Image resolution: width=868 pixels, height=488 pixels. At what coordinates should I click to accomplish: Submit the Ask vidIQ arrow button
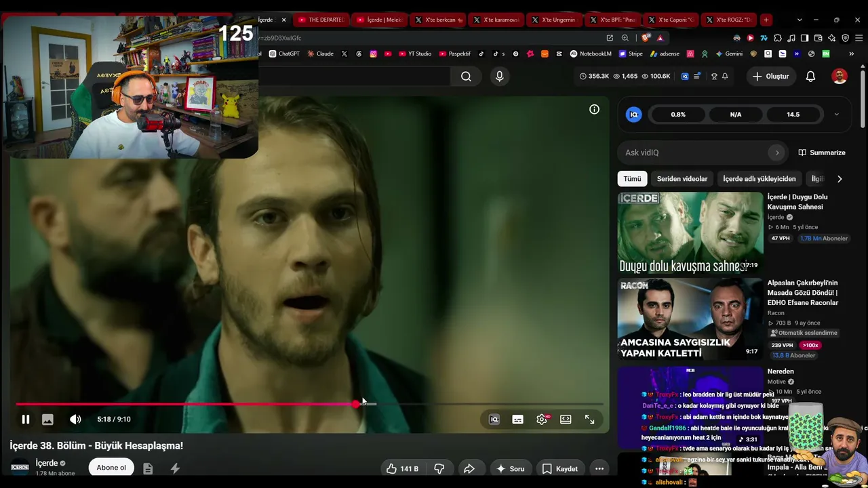[x=777, y=153]
